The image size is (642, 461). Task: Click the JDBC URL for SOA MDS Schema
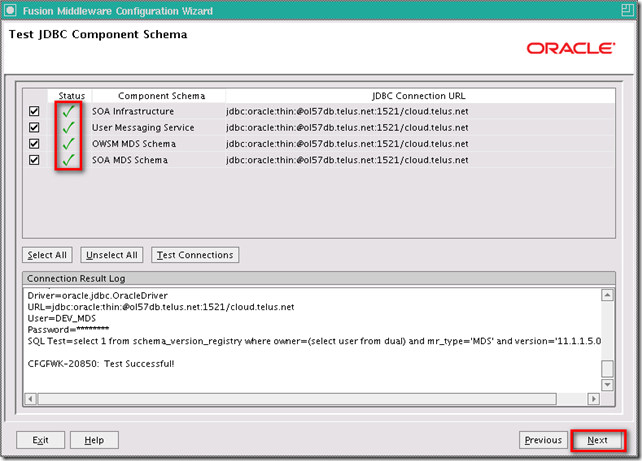coord(347,160)
